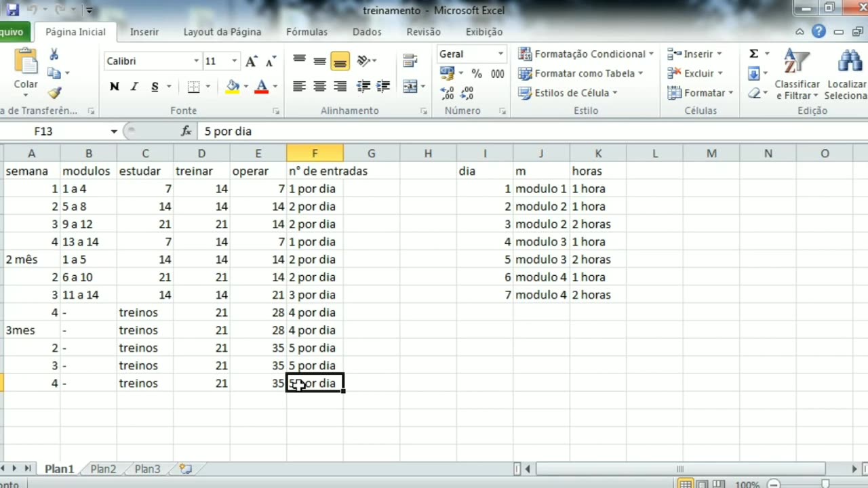Click the Excluir cells button
868x488 pixels.
coord(695,73)
